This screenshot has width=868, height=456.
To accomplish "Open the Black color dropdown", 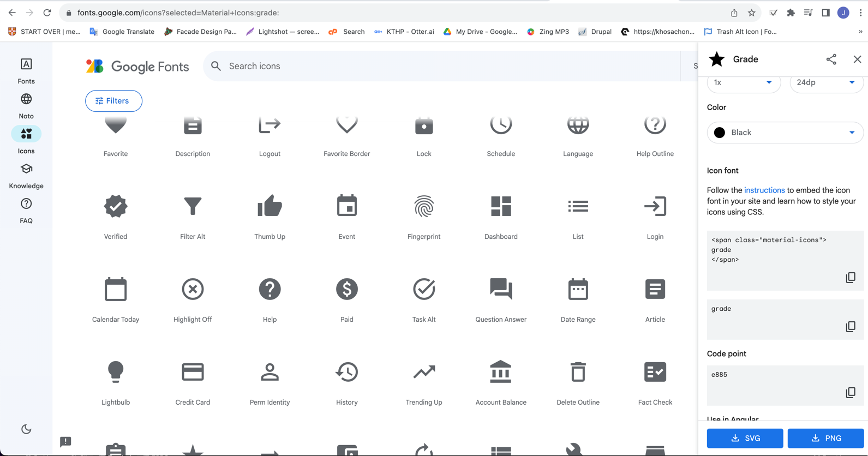I will tap(785, 133).
